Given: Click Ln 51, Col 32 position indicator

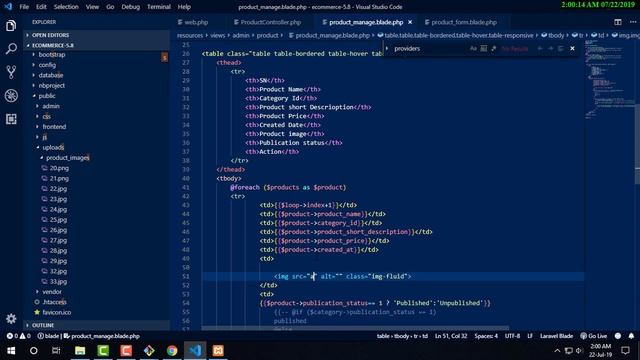Looking at the screenshot, I should (x=451, y=336).
